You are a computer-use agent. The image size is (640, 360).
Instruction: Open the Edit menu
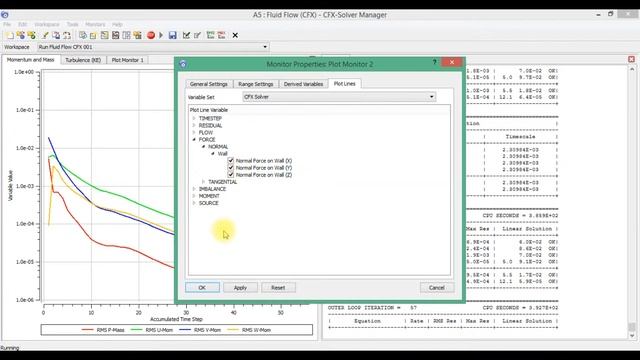pyautogui.click(x=22, y=24)
